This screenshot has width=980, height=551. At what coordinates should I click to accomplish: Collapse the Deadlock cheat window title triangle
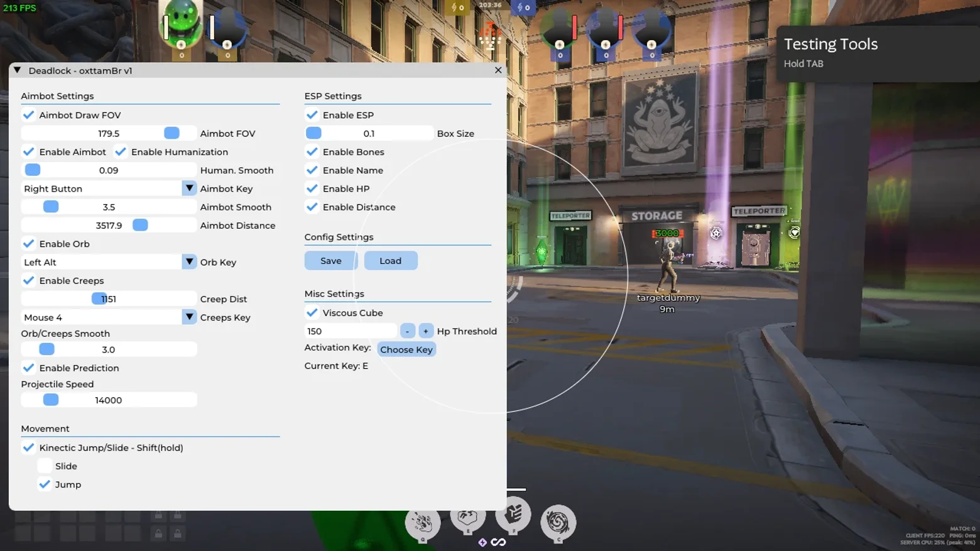tap(17, 70)
